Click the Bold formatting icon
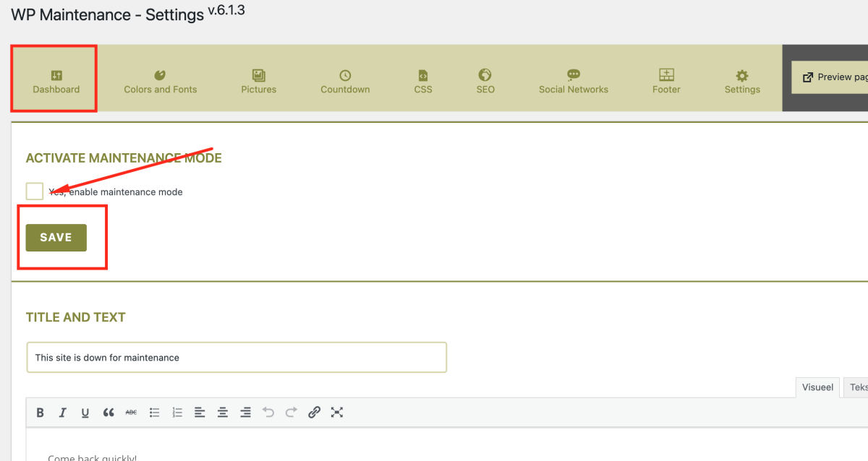Screen dimensions: 868x461 pos(41,413)
